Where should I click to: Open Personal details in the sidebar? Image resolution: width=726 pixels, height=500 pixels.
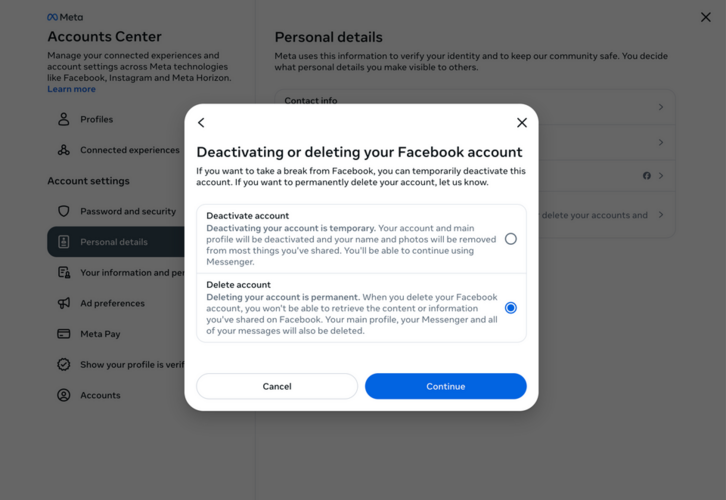pos(116,242)
